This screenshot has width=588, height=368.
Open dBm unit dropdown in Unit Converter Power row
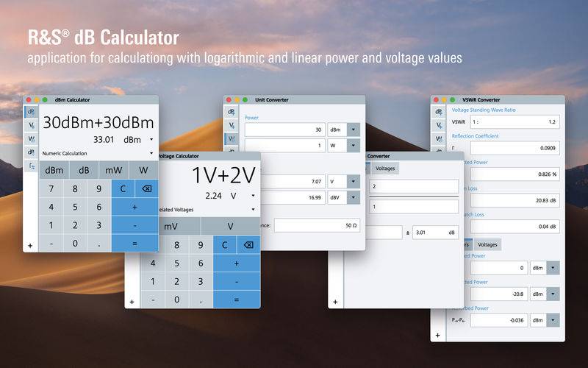tap(354, 130)
